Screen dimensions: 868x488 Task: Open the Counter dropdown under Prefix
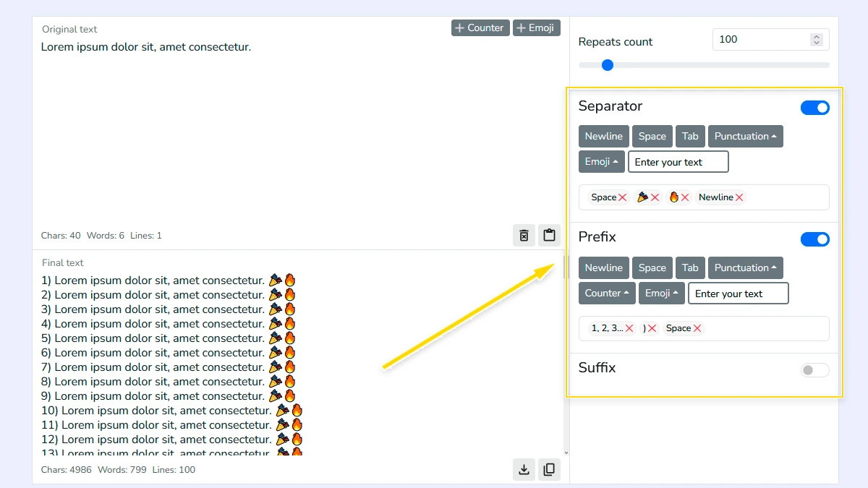[x=606, y=293]
